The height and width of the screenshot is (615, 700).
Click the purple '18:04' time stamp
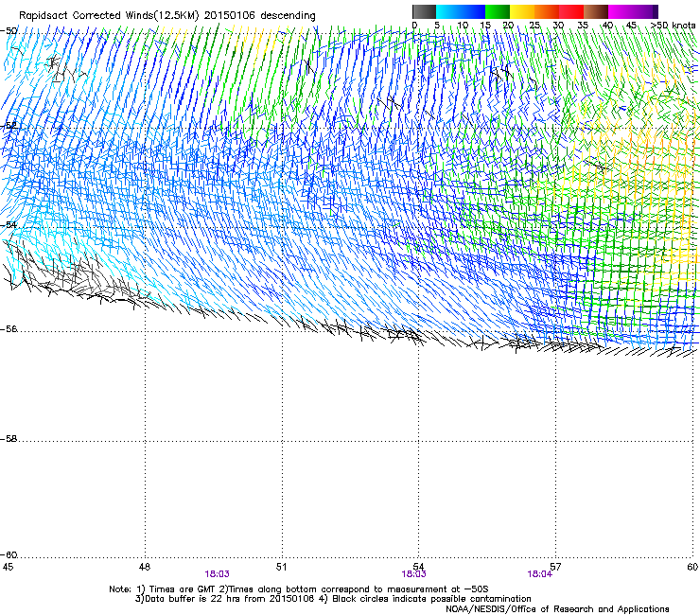point(539,574)
